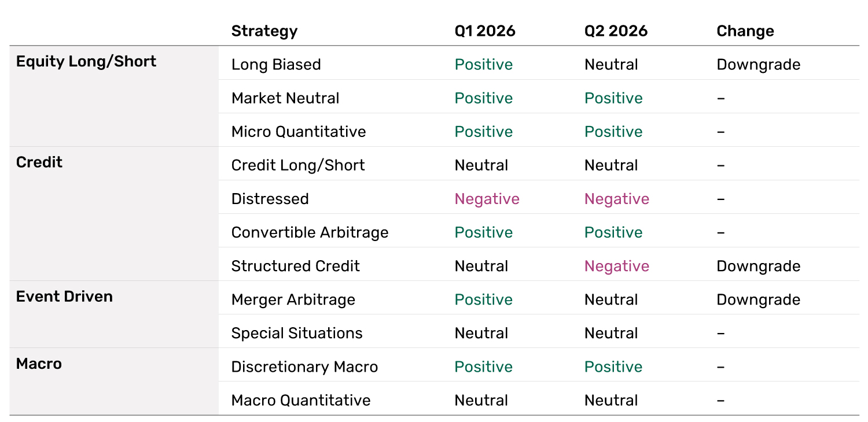Select the Q2 2026 Neutral cell for Long Biased

pyautogui.click(x=611, y=65)
